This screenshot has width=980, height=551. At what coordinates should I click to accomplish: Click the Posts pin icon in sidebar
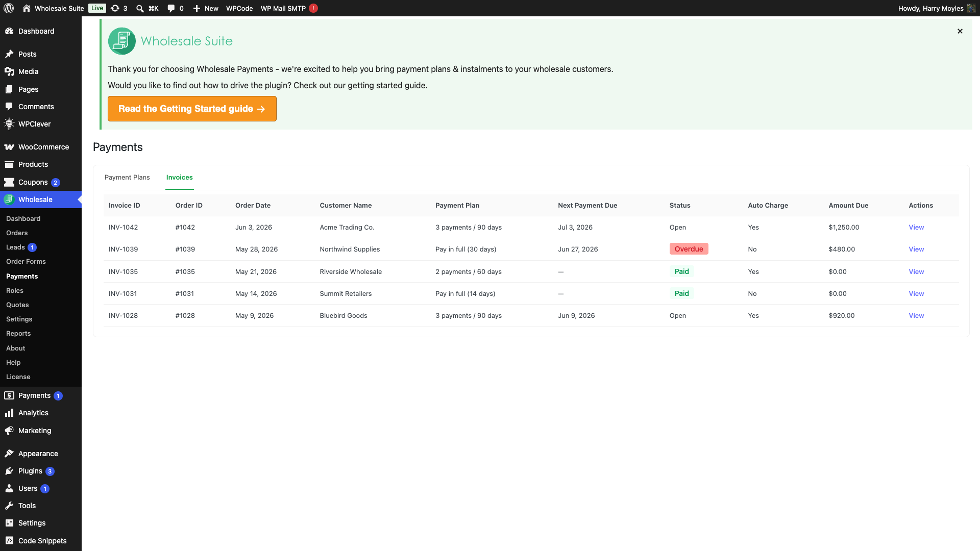point(9,54)
